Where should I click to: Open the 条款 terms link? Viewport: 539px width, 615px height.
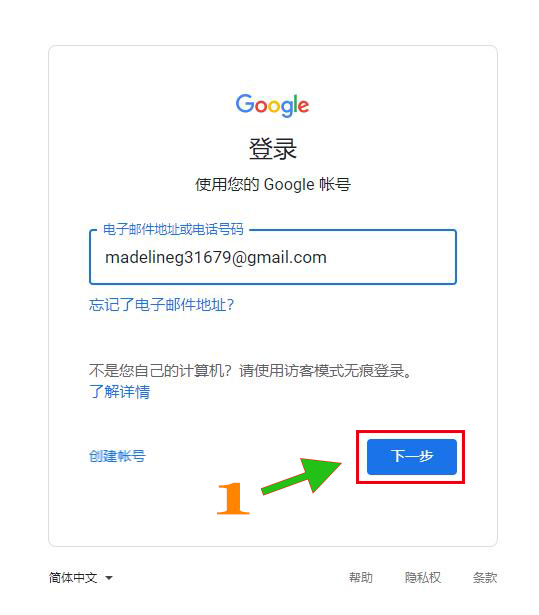coord(485,578)
